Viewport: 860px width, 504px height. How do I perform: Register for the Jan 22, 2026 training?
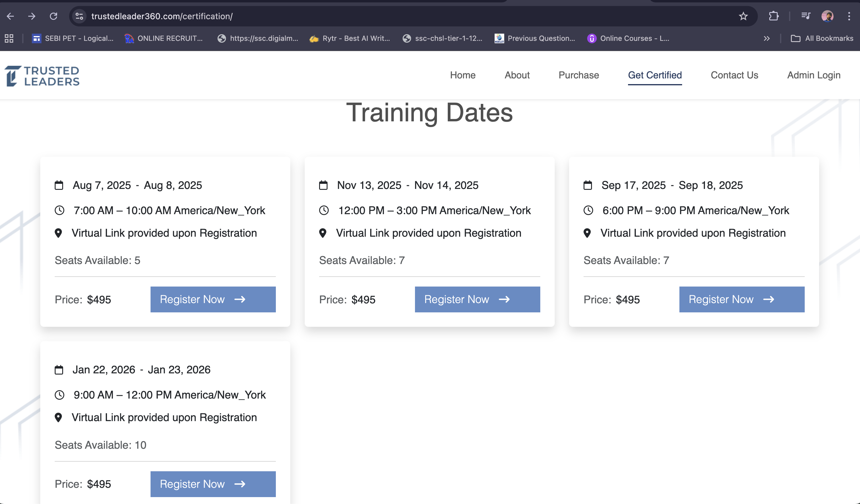(x=213, y=484)
